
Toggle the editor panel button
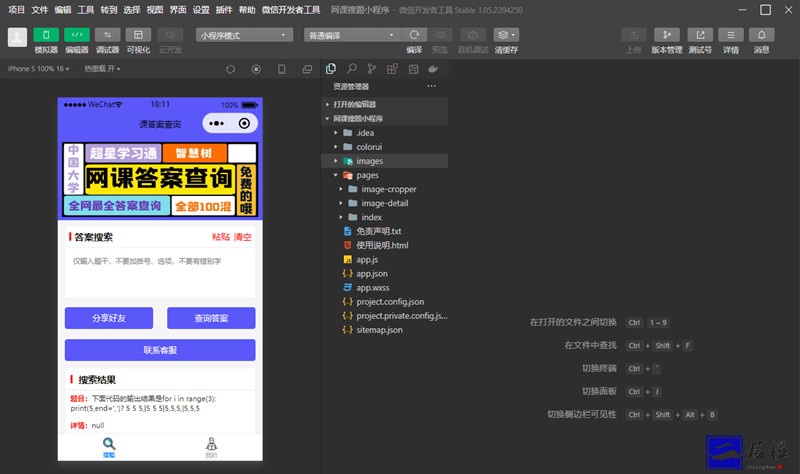77,35
